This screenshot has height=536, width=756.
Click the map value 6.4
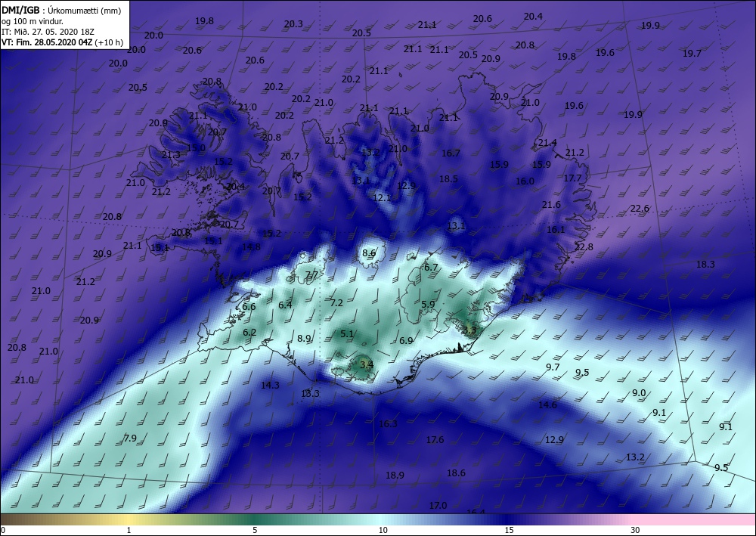coord(285,305)
